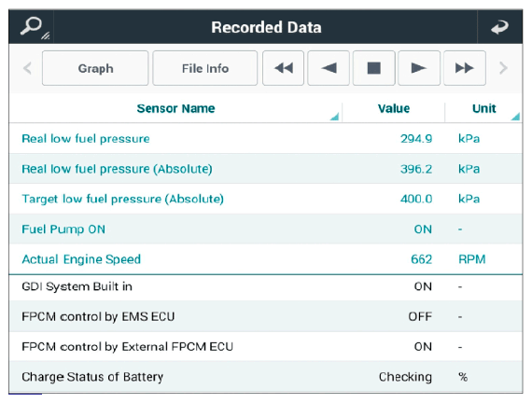Deselect the Actual Engine Speed sensor

(266, 259)
